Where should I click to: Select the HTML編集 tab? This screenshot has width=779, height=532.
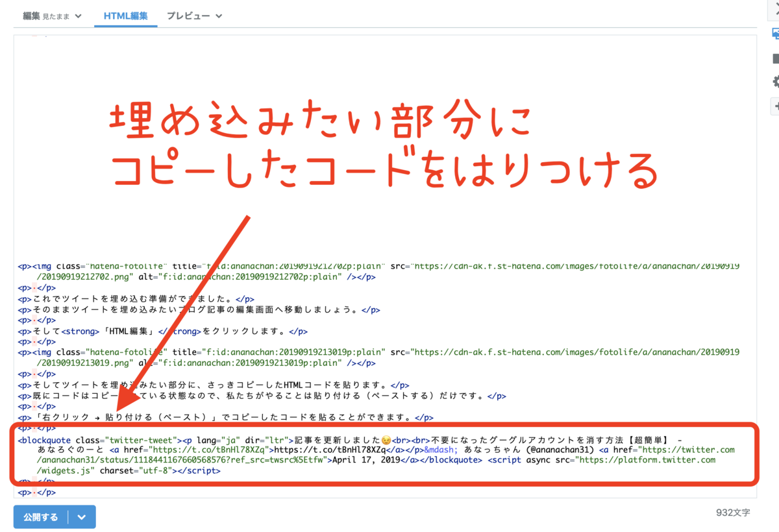pyautogui.click(x=126, y=16)
